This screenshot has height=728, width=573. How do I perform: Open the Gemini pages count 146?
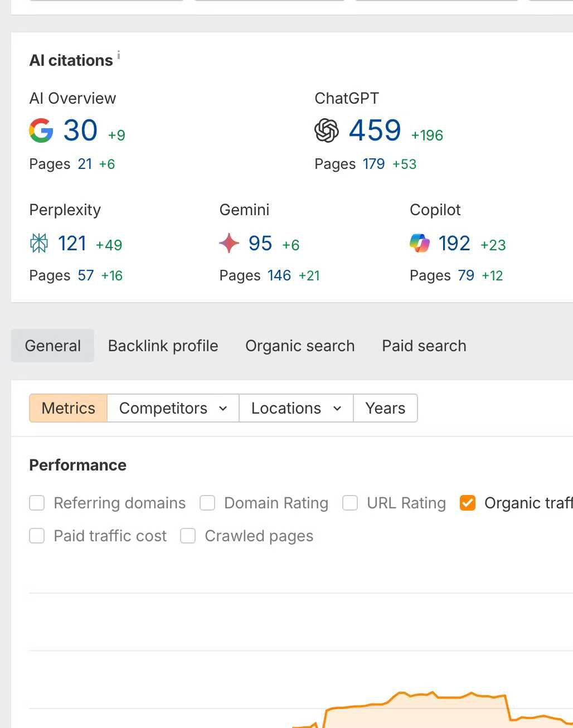[x=279, y=275]
